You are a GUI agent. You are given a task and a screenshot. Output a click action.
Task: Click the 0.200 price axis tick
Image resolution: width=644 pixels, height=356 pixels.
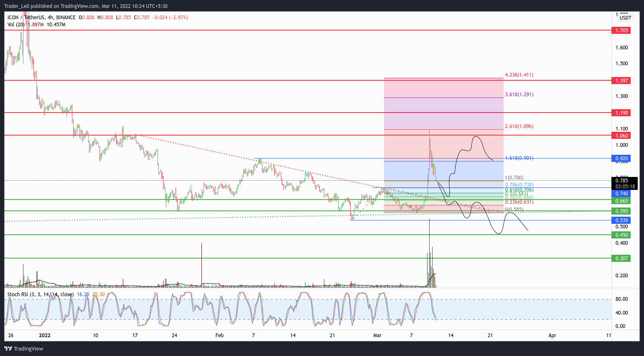621,276
